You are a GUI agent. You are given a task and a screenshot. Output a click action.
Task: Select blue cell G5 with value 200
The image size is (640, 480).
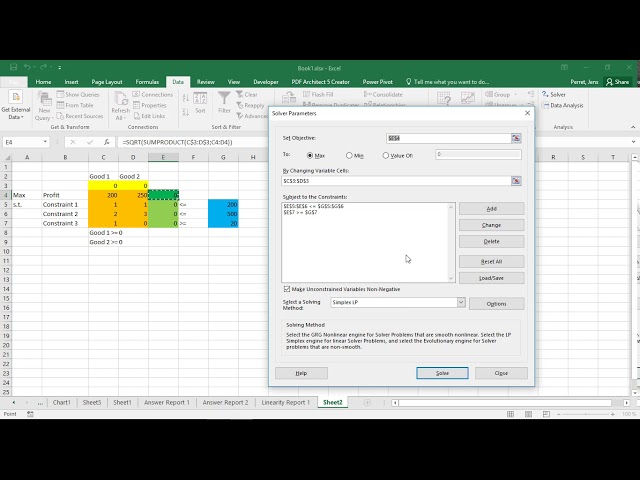(223, 204)
